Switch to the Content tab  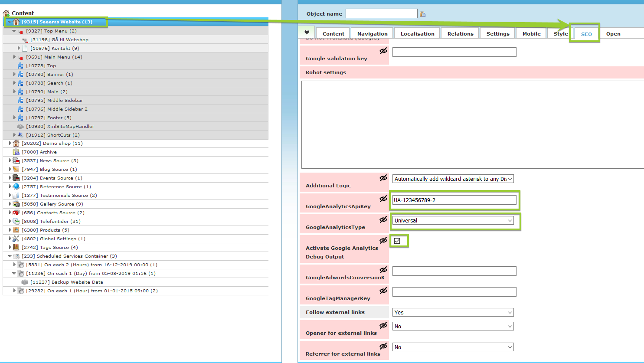(x=333, y=33)
